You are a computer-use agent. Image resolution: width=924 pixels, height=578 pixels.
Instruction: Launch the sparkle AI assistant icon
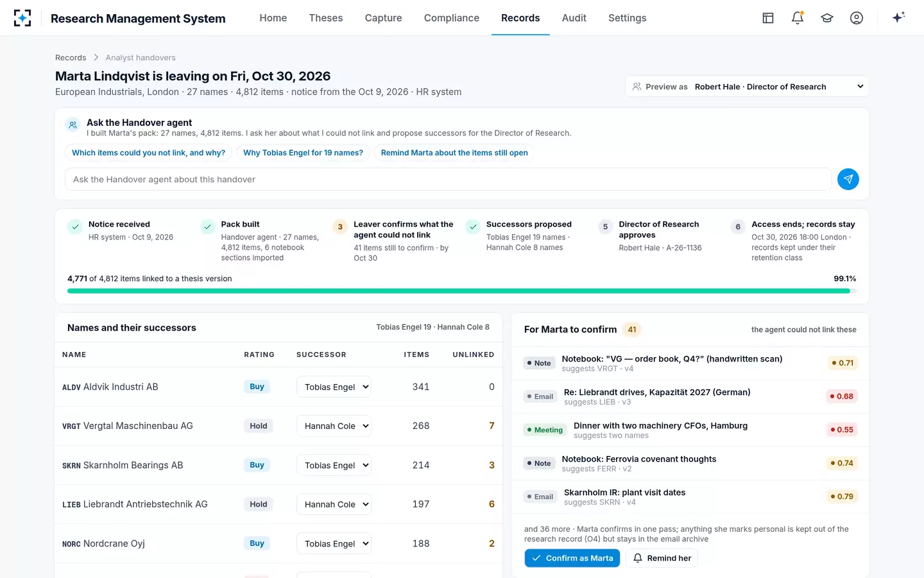click(x=898, y=17)
